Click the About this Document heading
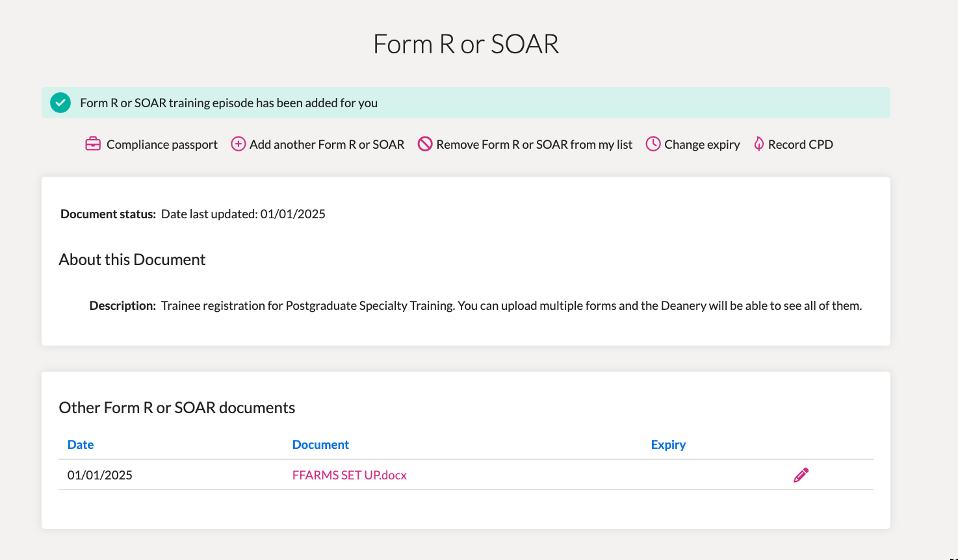Viewport: 958px width, 560px height. [132, 259]
